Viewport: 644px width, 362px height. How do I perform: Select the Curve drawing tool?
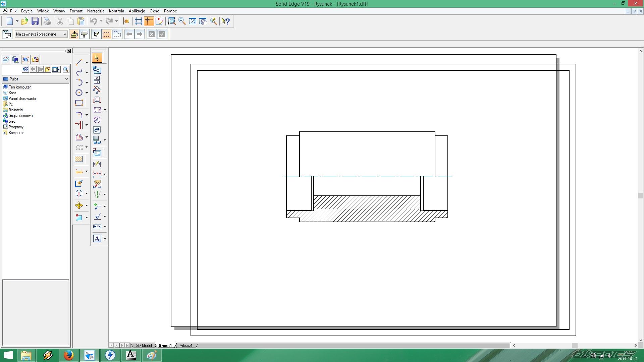click(79, 72)
